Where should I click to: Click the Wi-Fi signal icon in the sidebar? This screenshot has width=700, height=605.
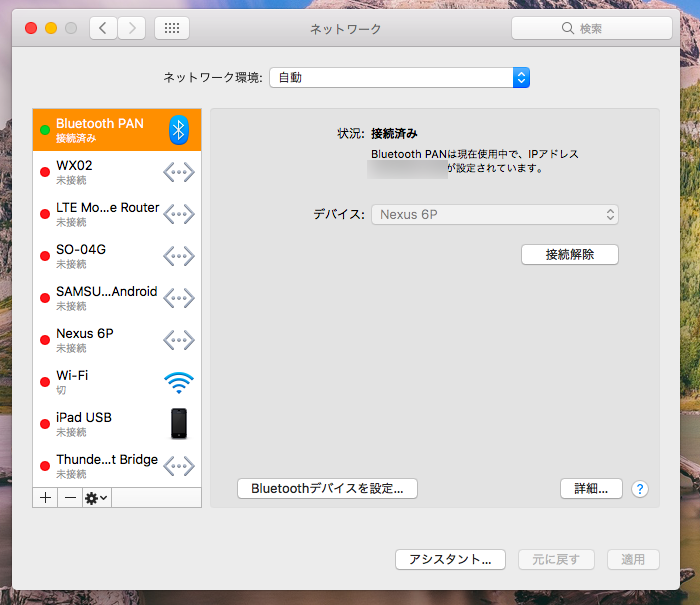pos(179,382)
